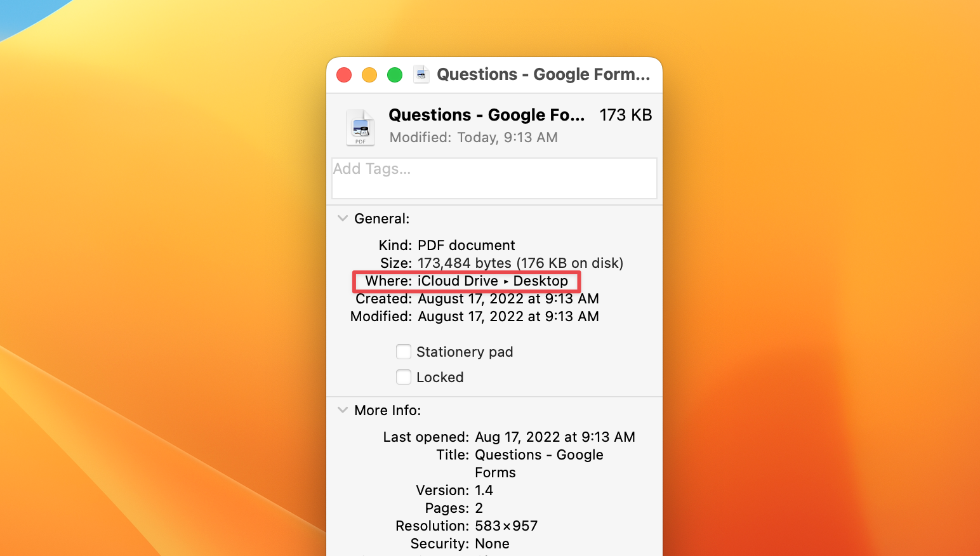Click the Last opened date value
The height and width of the screenshot is (556, 980).
555,437
